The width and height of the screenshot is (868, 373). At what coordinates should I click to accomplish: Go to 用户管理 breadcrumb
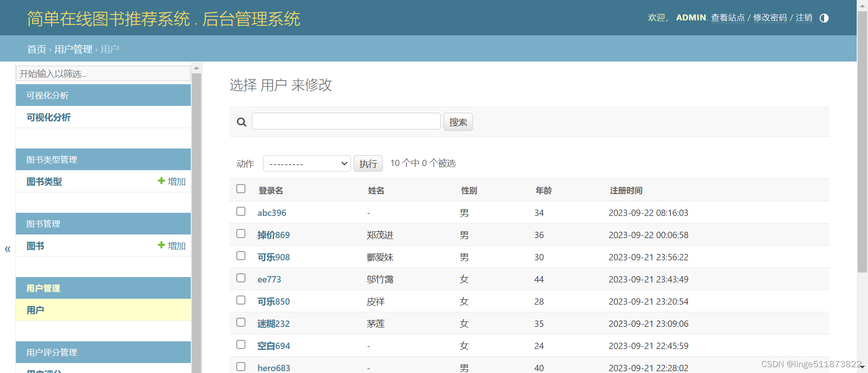(x=73, y=49)
